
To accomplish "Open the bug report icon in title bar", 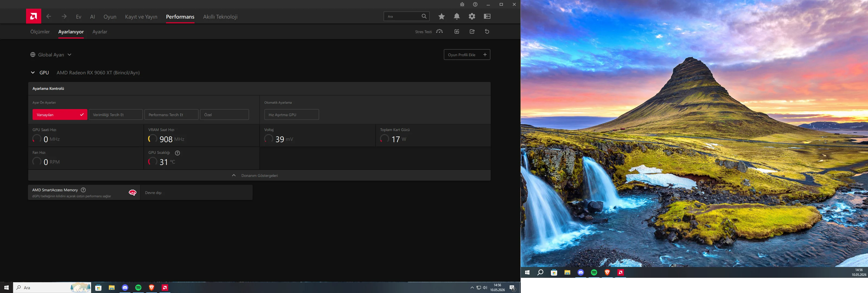I will pyautogui.click(x=462, y=4).
